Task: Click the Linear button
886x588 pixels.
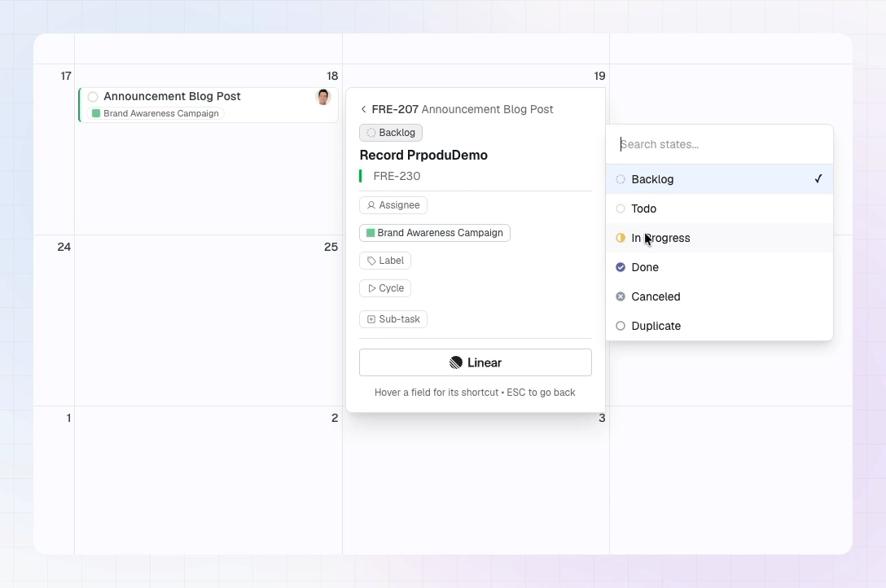Action: coord(476,362)
